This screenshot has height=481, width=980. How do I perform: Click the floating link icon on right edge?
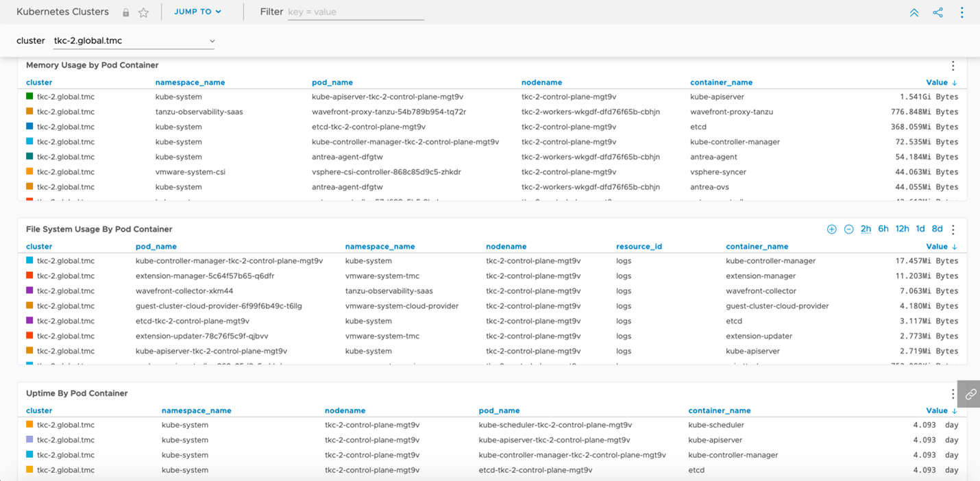tap(970, 394)
